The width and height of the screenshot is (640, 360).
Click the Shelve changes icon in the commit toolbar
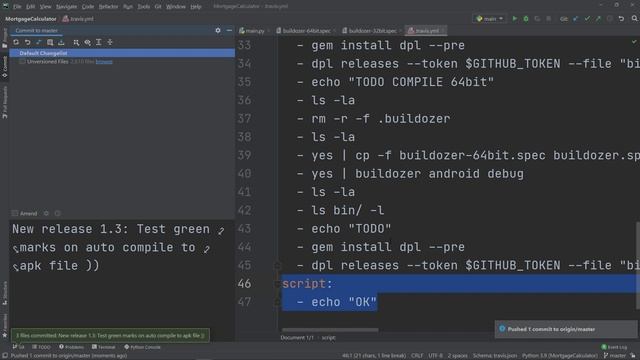click(x=61, y=42)
